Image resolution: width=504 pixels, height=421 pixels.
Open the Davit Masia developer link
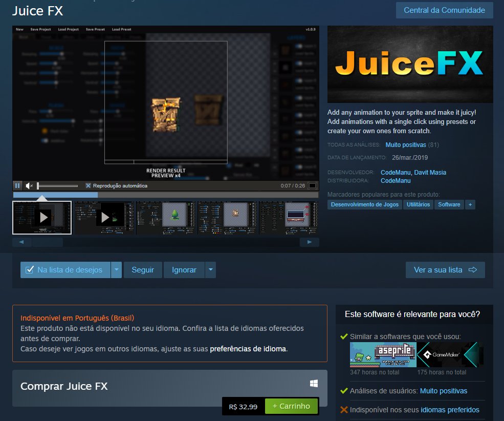(x=430, y=173)
